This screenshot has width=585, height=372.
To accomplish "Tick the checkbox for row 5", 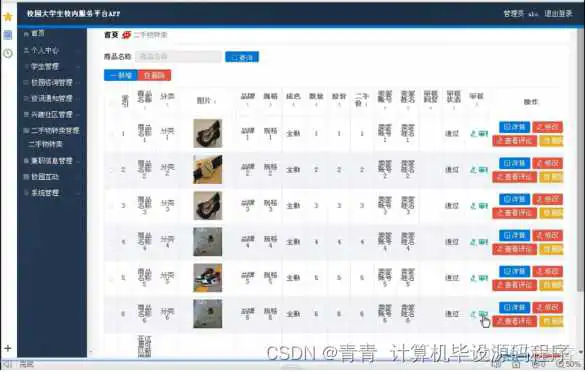I will point(112,278).
